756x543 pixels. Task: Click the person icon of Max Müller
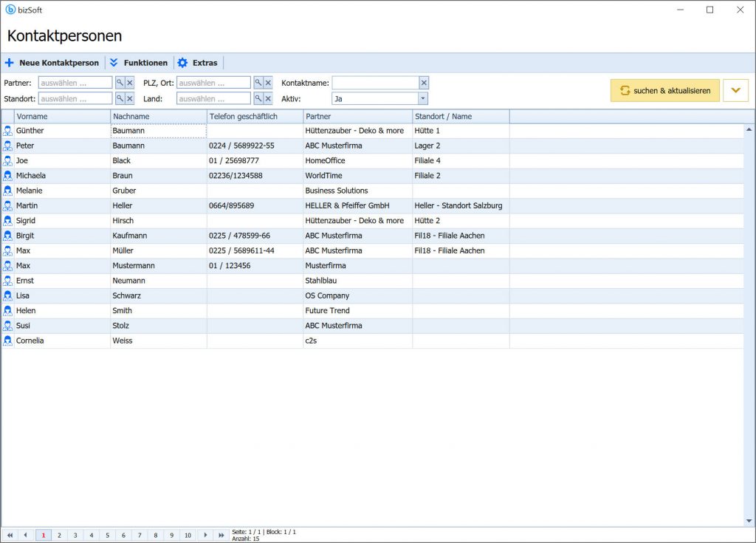[7, 250]
